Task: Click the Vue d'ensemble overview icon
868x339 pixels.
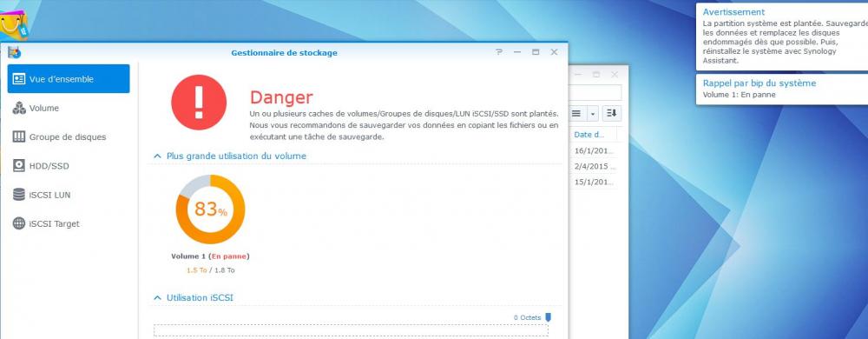Action: point(19,78)
